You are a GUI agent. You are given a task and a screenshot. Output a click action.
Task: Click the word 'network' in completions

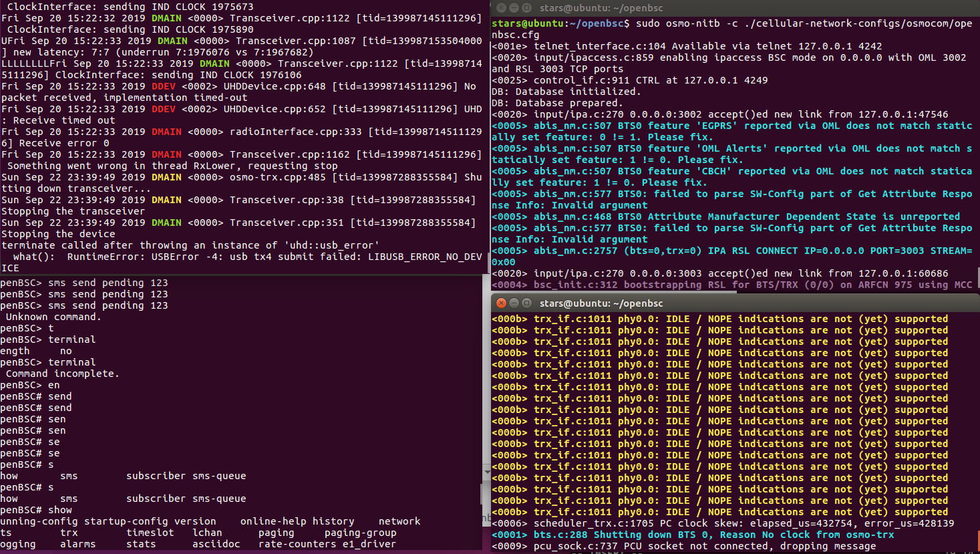click(x=399, y=521)
